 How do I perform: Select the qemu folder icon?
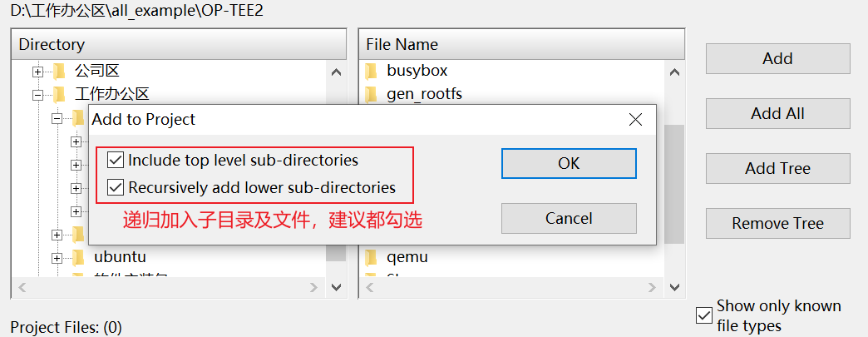[x=371, y=257]
